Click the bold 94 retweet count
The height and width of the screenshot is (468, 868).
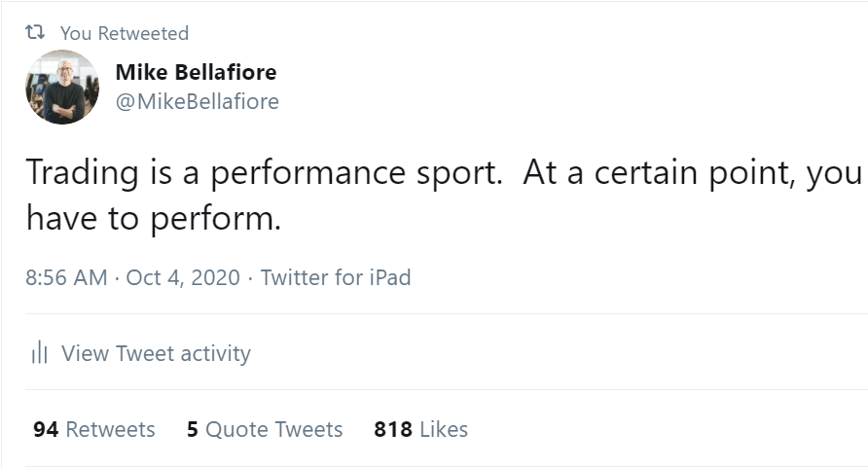(x=46, y=429)
